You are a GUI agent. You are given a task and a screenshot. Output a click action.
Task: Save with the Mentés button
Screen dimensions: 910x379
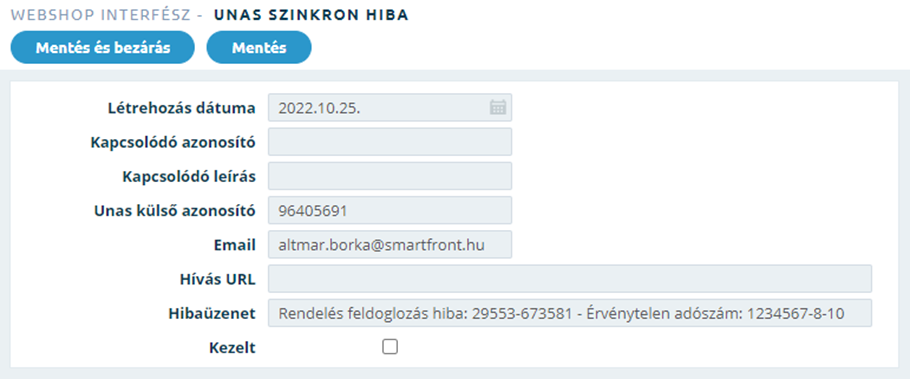coord(259,48)
